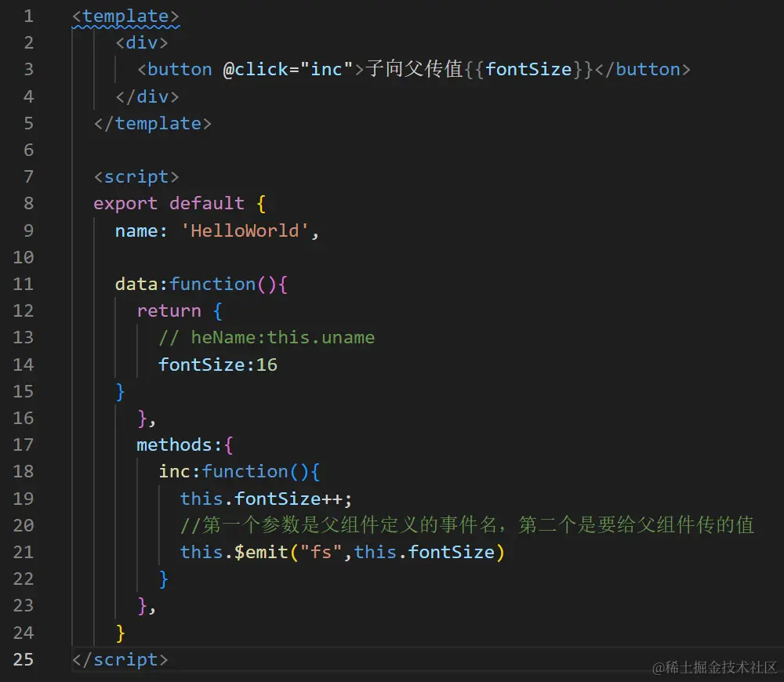Click the Chinese comment on line 20
The height and width of the screenshot is (682, 784).
pos(467,525)
